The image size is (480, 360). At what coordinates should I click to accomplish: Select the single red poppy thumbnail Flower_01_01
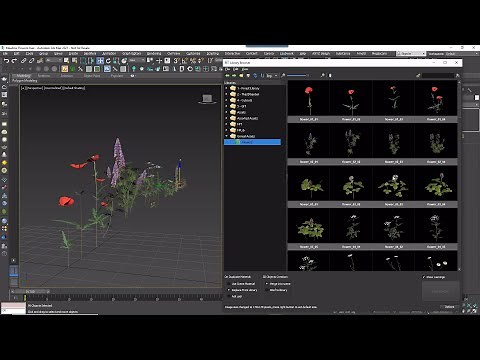pyautogui.click(x=309, y=101)
